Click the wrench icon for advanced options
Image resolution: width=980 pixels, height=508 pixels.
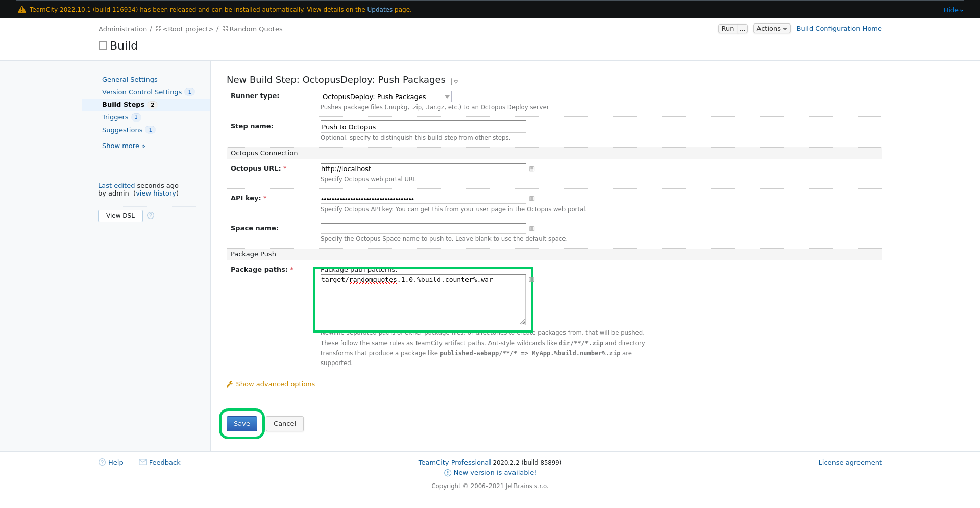tap(230, 384)
